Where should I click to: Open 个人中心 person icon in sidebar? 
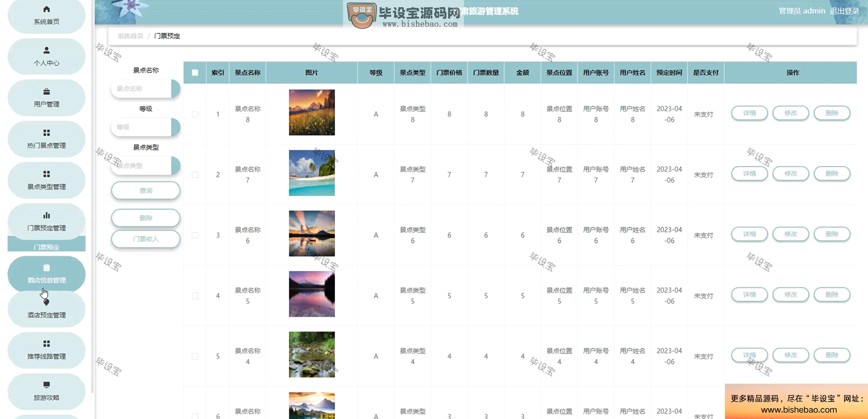click(47, 50)
